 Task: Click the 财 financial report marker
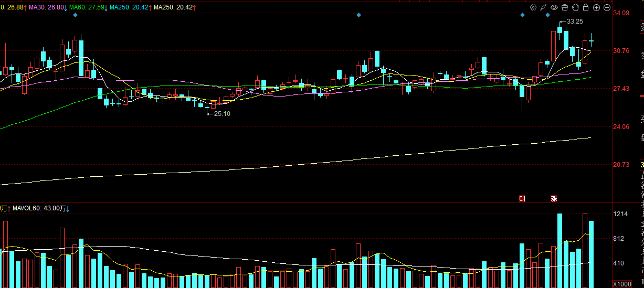click(522, 198)
